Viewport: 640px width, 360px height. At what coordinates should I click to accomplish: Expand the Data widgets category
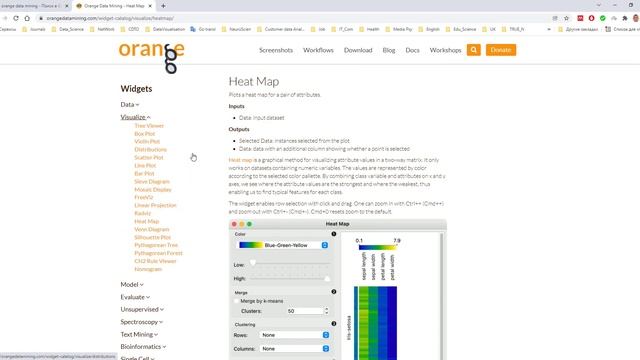tap(130, 104)
